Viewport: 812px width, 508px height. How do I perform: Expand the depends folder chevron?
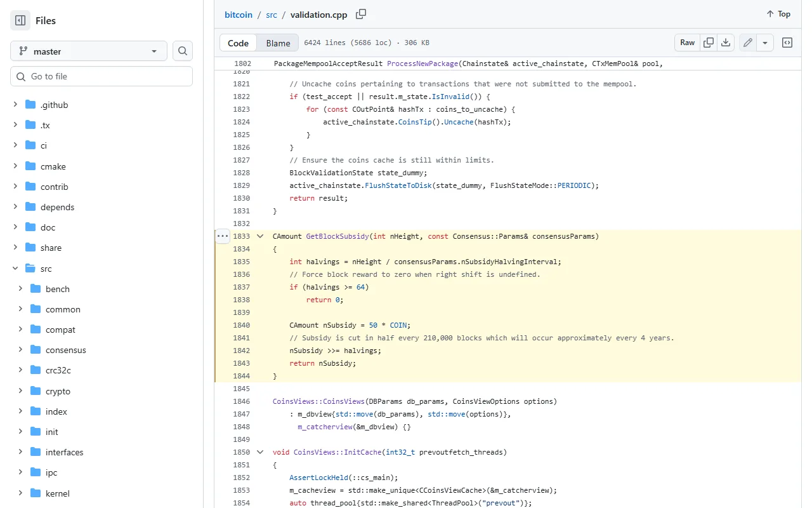[x=15, y=207]
